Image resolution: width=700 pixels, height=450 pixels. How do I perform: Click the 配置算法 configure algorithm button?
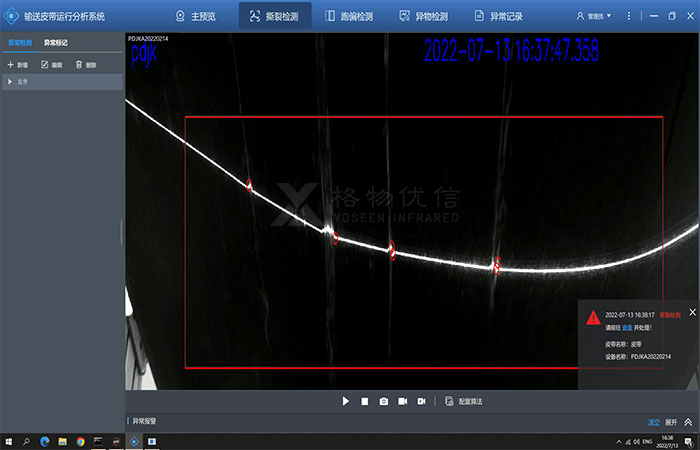463,401
